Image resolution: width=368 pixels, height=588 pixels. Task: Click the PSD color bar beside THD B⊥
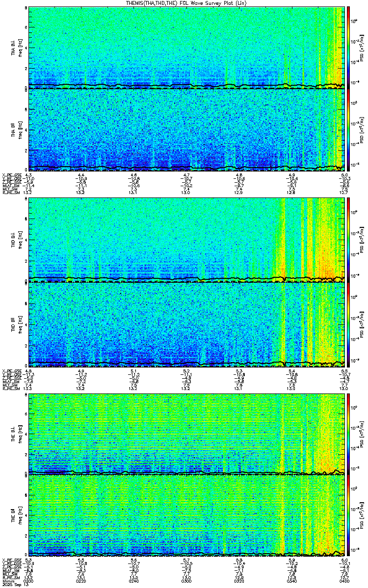pos(348,240)
